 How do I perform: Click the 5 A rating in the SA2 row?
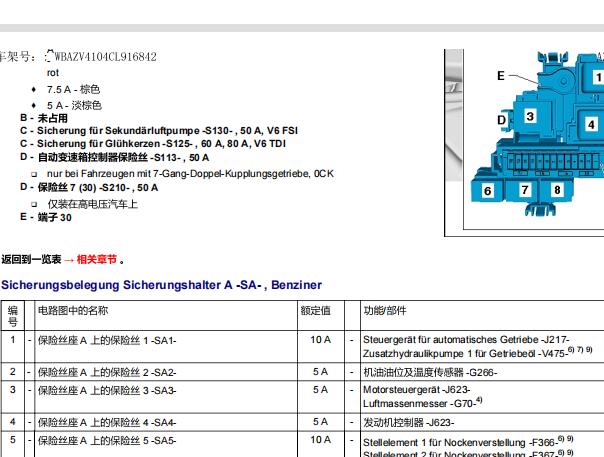[320, 372]
